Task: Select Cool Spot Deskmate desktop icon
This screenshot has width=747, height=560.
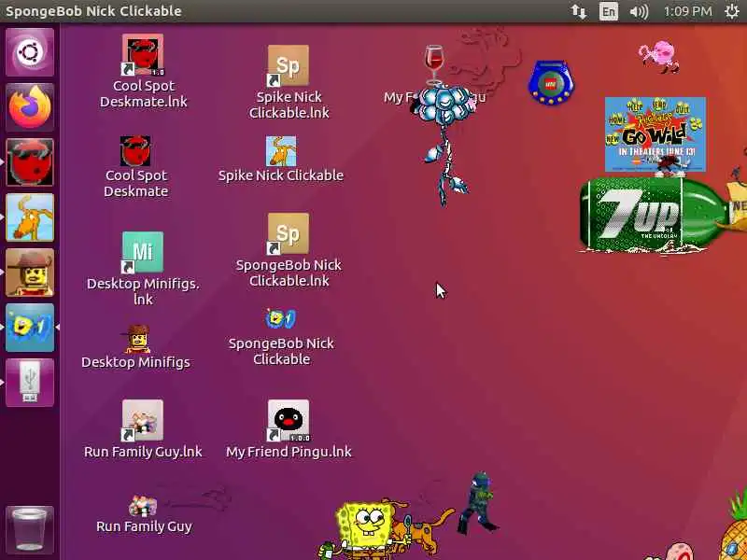Action: (x=135, y=167)
